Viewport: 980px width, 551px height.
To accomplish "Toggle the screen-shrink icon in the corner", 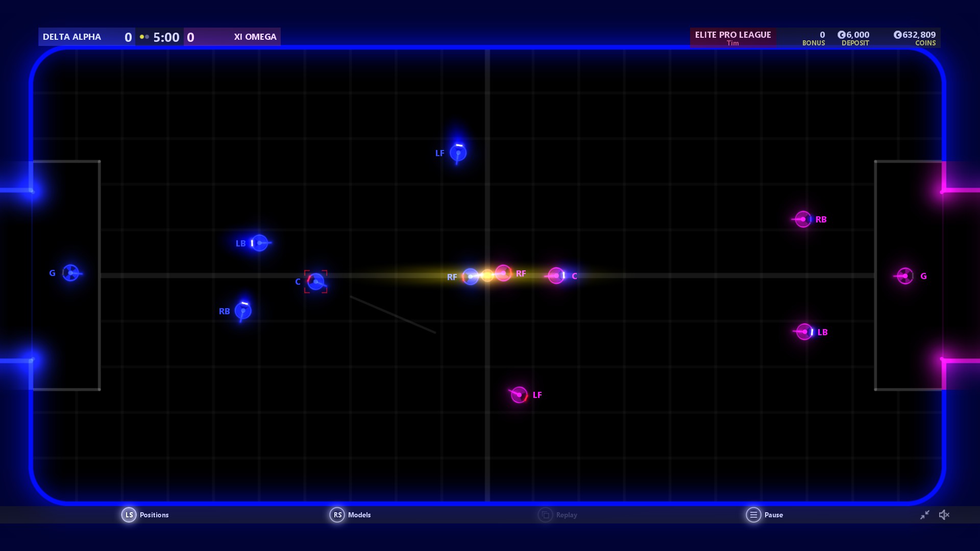I will coord(925,515).
